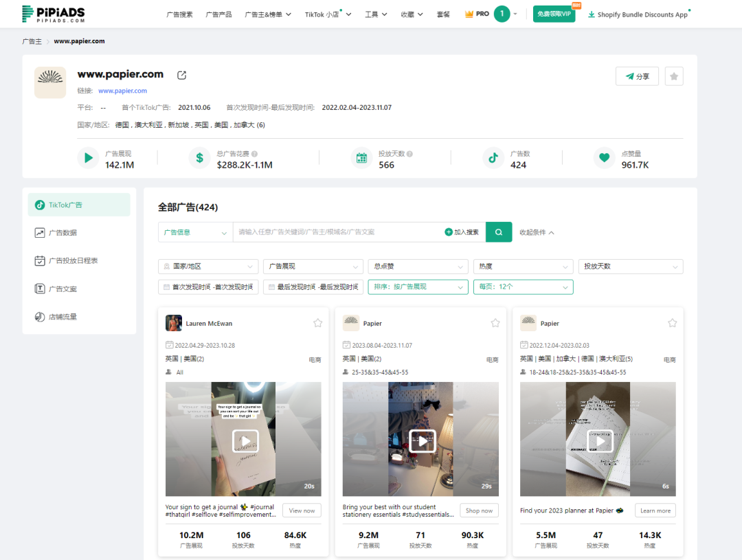Open the 总点赞 filter dropdown
The height and width of the screenshot is (560, 742).
[x=418, y=267]
